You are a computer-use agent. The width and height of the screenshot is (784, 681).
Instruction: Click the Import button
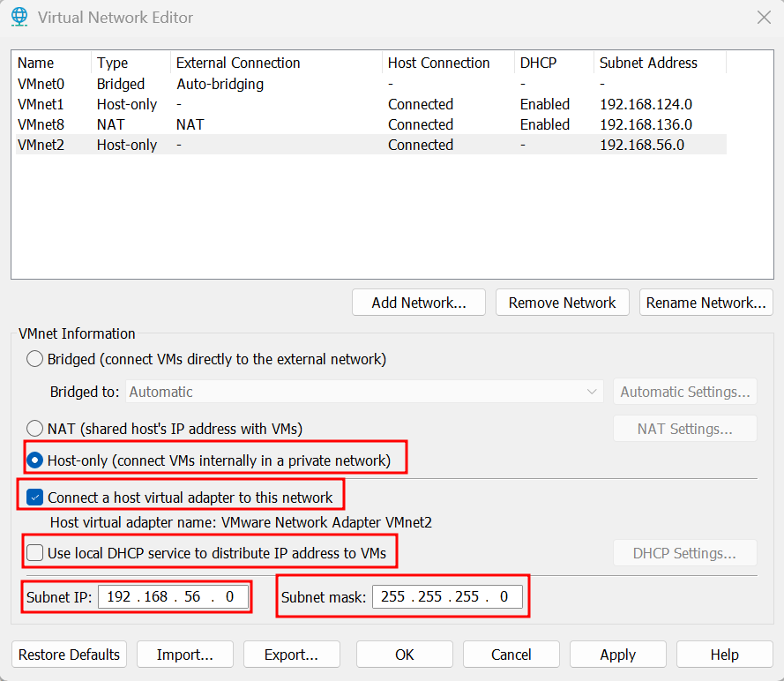click(185, 655)
